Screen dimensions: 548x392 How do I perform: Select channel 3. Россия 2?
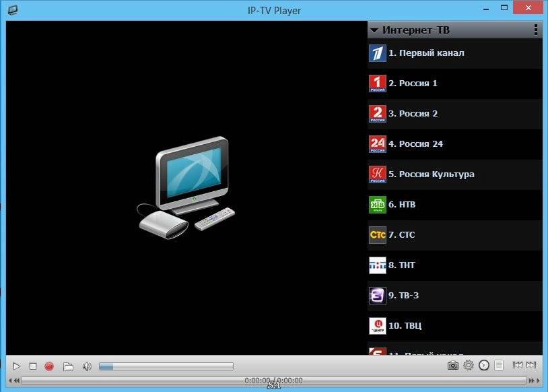pyautogui.click(x=454, y=114)
